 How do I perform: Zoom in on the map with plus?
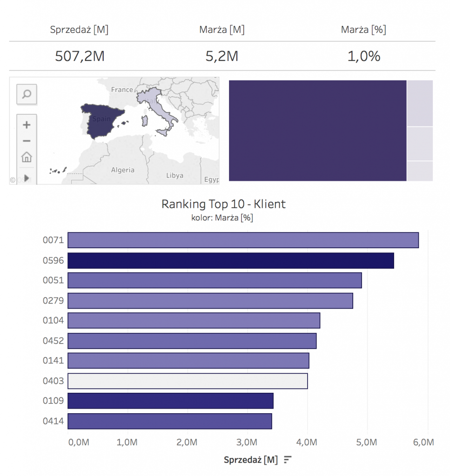pyautogui.click(x=27, y=125)
